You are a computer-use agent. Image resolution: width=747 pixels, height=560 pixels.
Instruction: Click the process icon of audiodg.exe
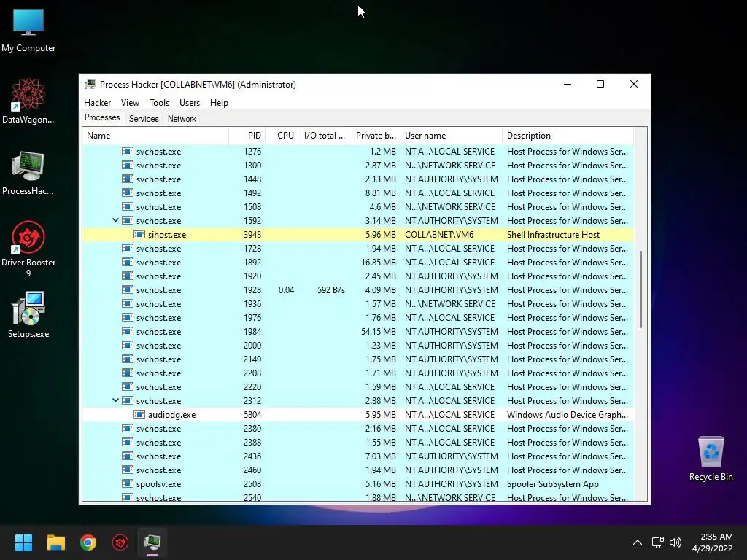139,414
